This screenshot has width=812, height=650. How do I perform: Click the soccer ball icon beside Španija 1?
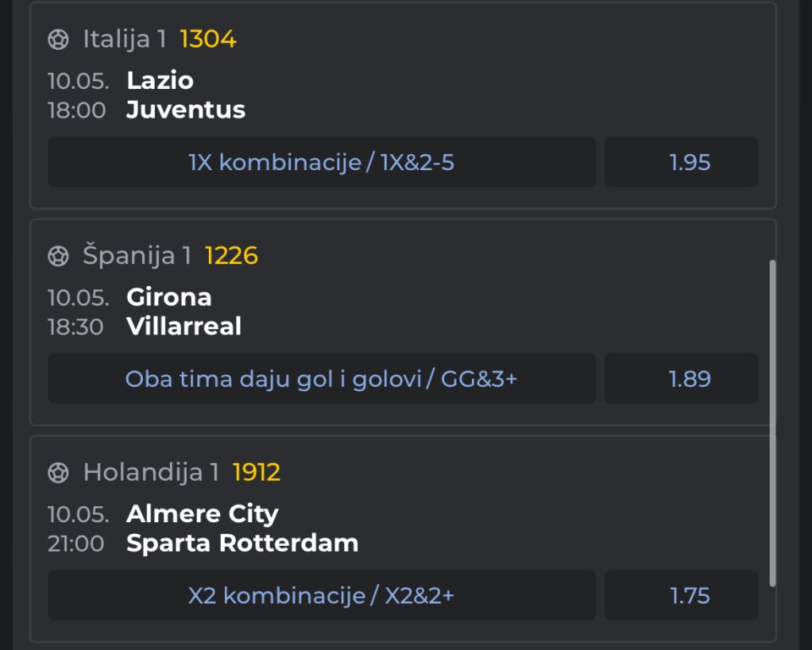coord(58,256)
